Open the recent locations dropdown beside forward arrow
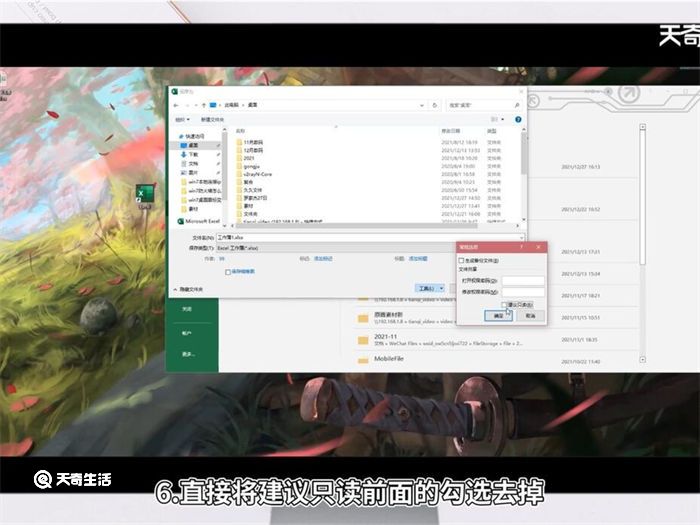Image resolution: width=700 pixels, height=525 pixels. 196,105
